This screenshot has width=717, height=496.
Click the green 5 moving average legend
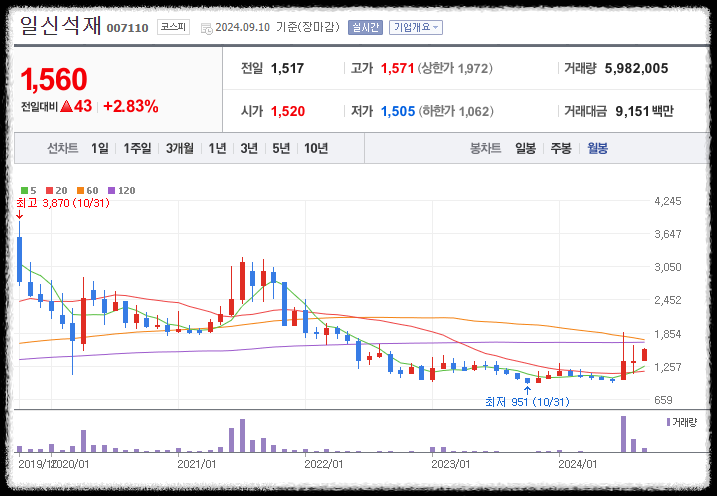(x=28, y=191)
